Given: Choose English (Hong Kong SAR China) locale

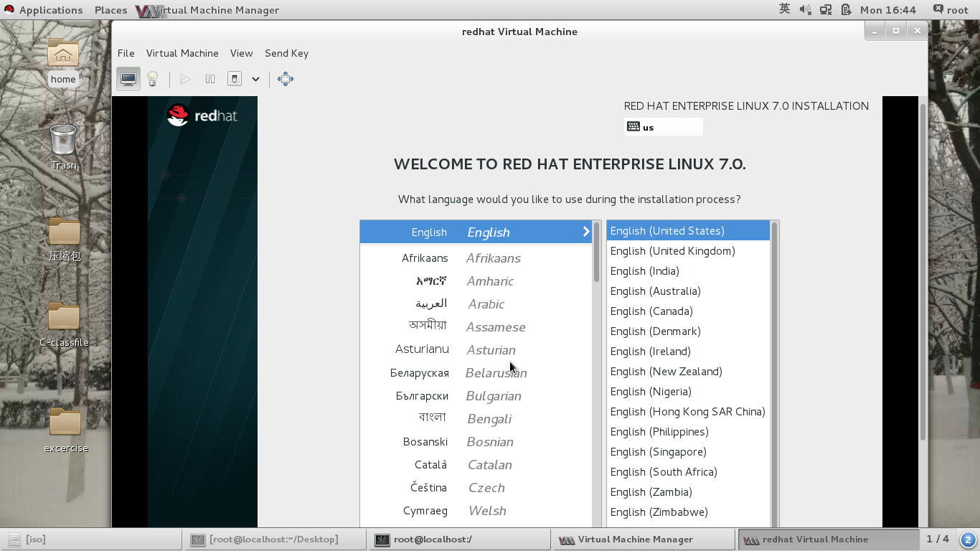Looking at the screenshot, I should (x=688, y=411).
